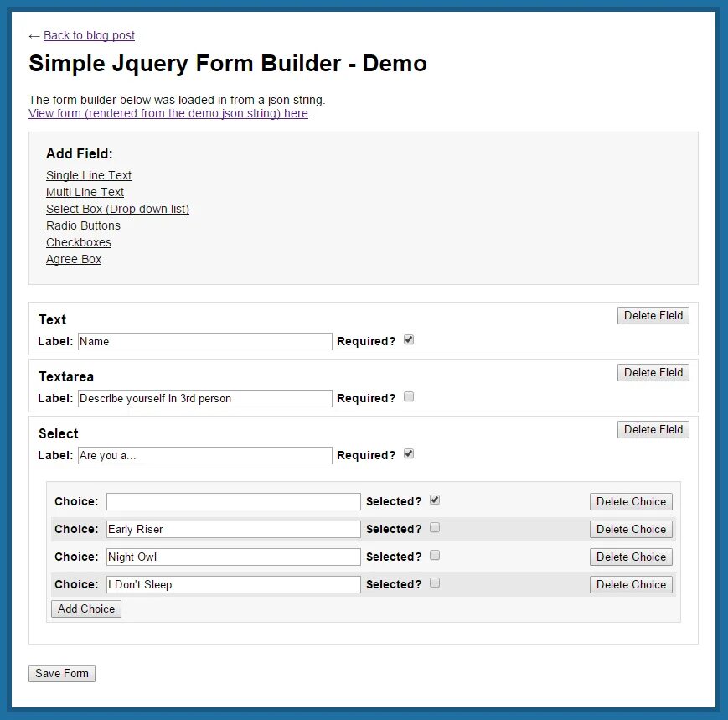Toggle Required checkbox of the Select field

tap(409, 454)
